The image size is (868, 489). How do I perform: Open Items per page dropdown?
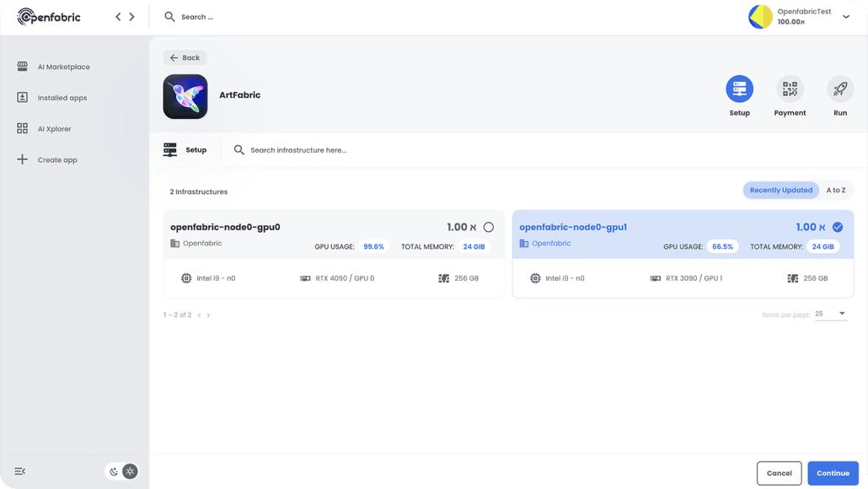[x=831, y=314]
